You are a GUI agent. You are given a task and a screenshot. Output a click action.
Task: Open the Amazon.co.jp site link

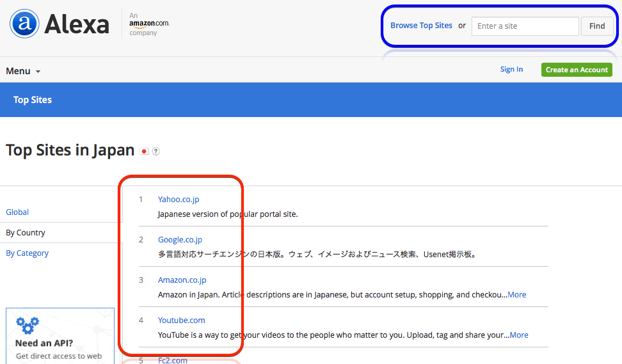[182, 280]
